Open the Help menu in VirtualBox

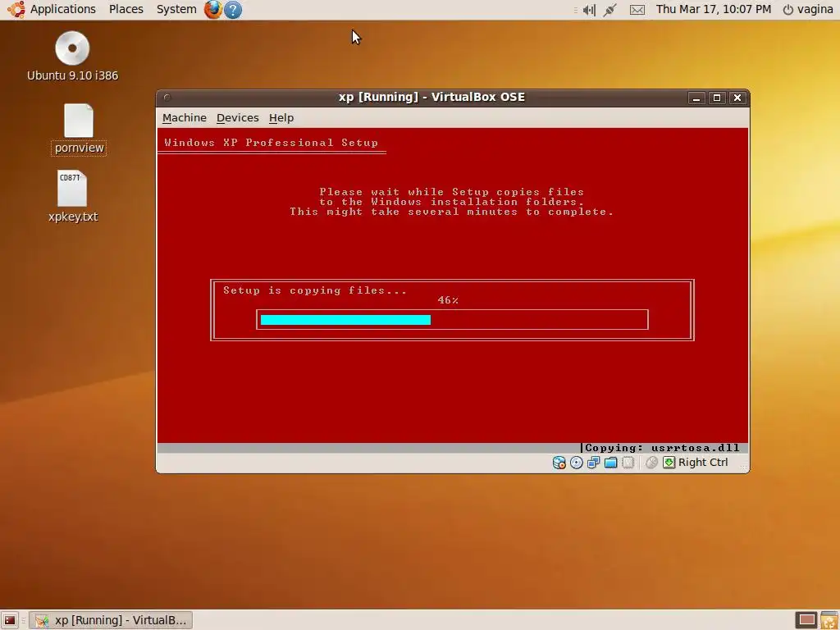click(x=281, y=118)
